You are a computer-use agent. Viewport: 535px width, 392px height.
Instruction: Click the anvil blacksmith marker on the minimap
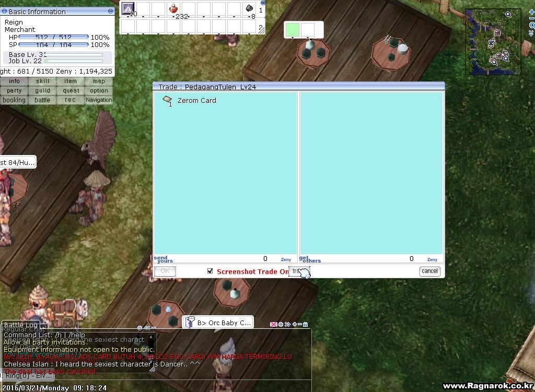[492, 43]
